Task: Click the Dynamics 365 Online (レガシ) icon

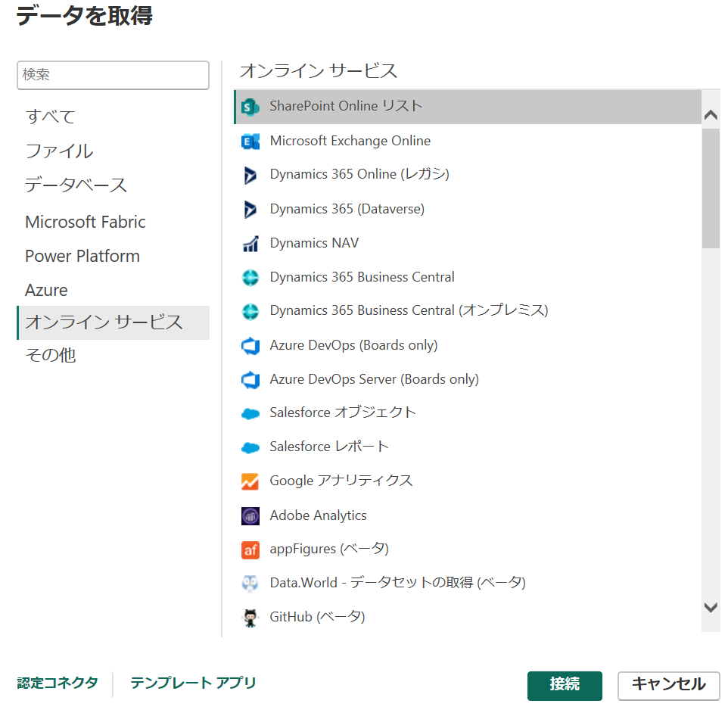Action: [250, 175]
